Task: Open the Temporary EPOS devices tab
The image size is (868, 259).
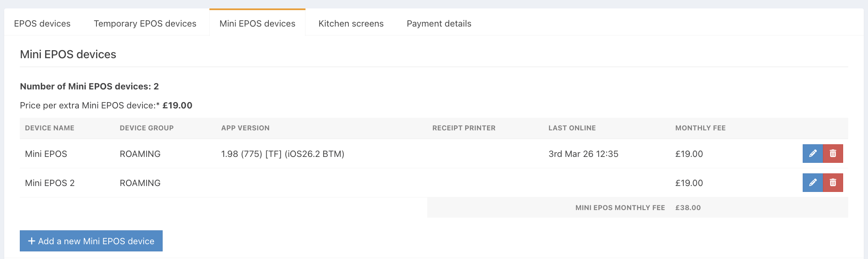Action: (x=145, y=24)
